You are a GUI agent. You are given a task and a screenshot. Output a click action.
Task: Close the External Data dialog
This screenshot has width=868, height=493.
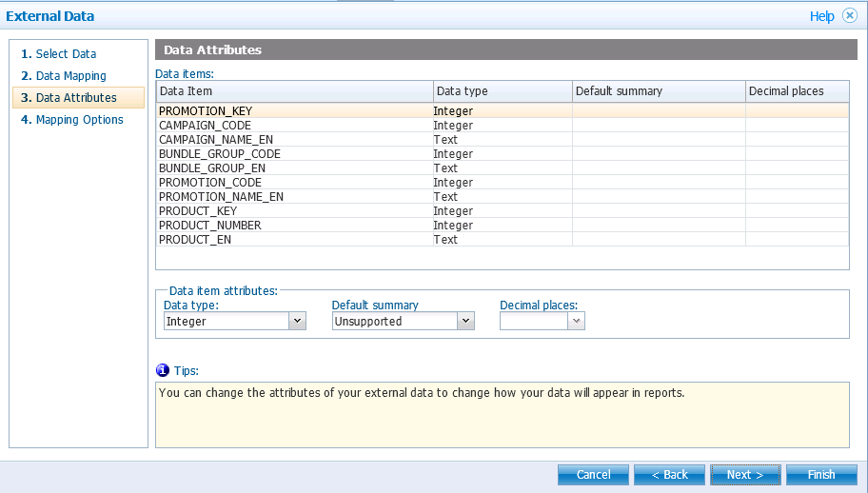850,15
